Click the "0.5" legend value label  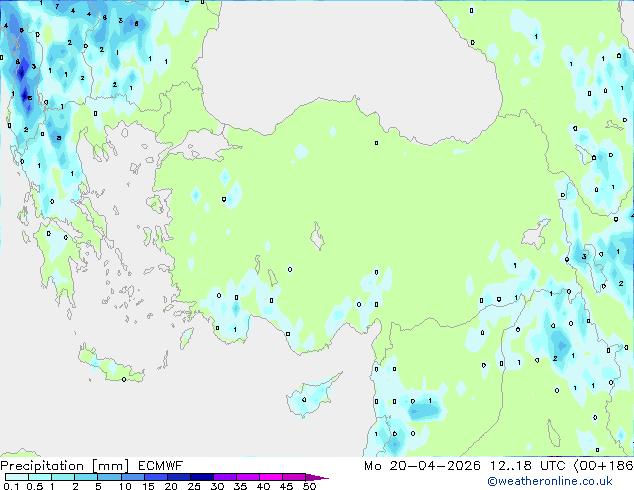(x=34, y=486)
